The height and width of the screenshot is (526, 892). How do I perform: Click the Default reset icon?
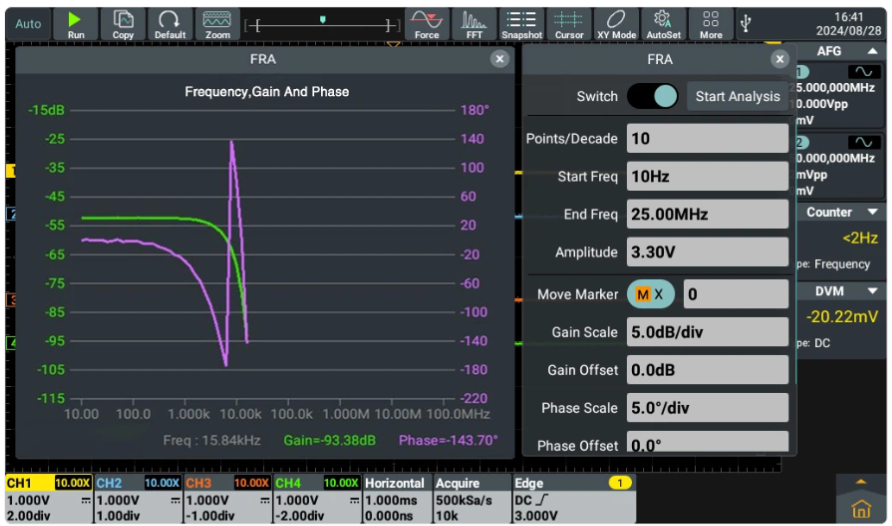(170, 23)
